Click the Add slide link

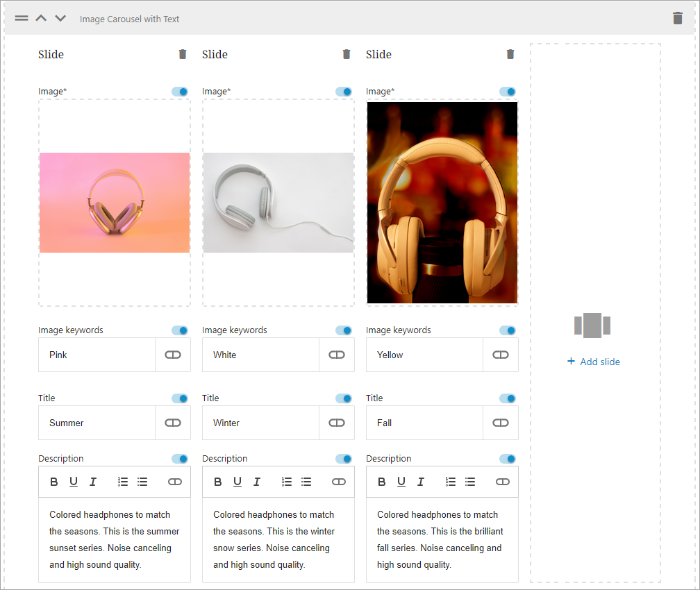[x=594, y=362]
